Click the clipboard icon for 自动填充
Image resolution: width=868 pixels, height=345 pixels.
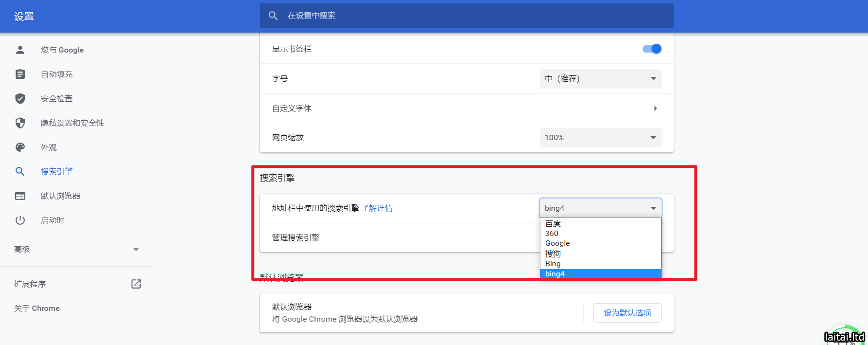click(x=20, y=74)
